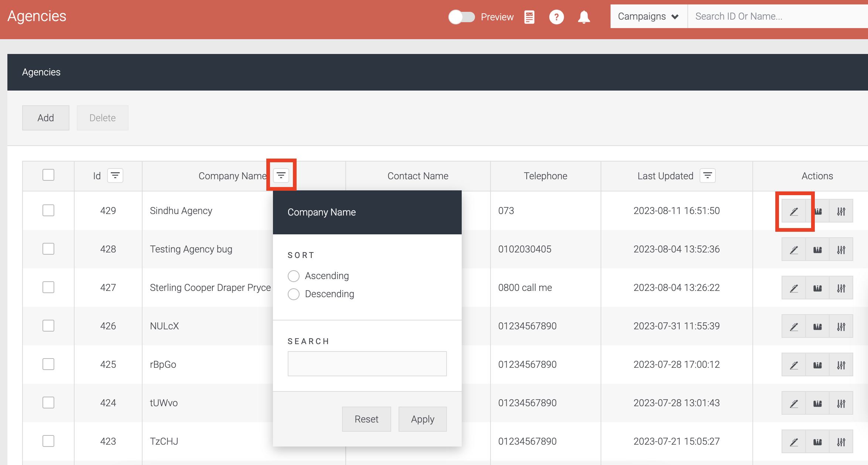Open sliders settings icon in row 426
The width and height of the screenshot is (868, 465).
click(841, 326)
